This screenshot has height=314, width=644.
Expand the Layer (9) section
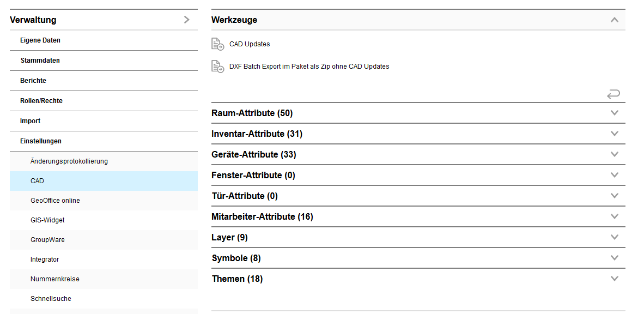[615, 237]
